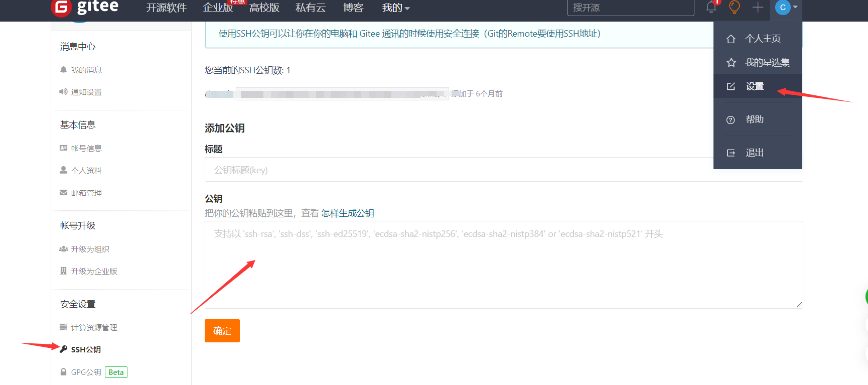
Task: Click the home icon next to 个人主页
Action: (731, 39)
